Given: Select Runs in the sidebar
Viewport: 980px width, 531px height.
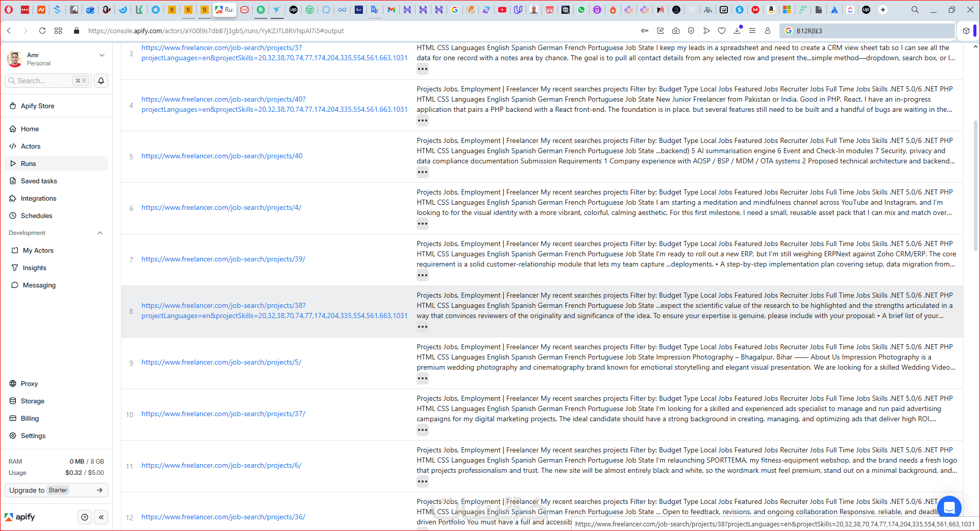Looking at the screenshot, I should pos(56,163).
